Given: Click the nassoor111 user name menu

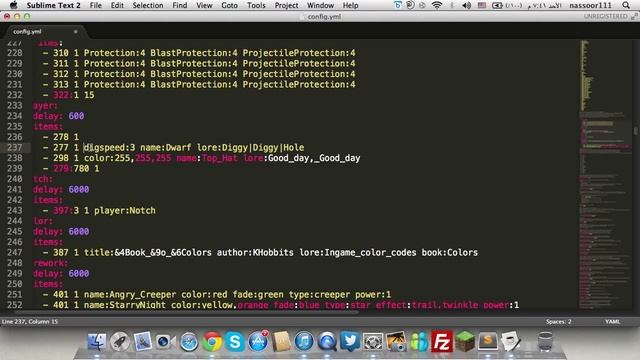Looking at the screenshot, I should pos(590,5).
